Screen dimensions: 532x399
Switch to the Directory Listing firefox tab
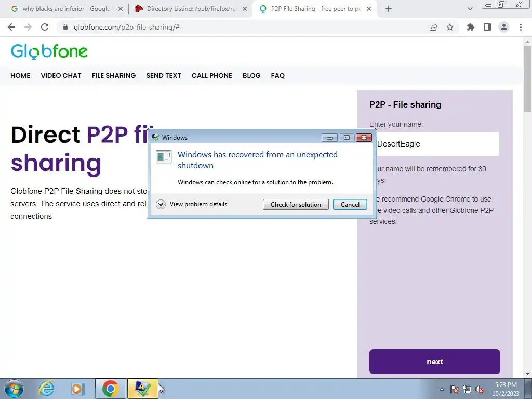[190, 9]
